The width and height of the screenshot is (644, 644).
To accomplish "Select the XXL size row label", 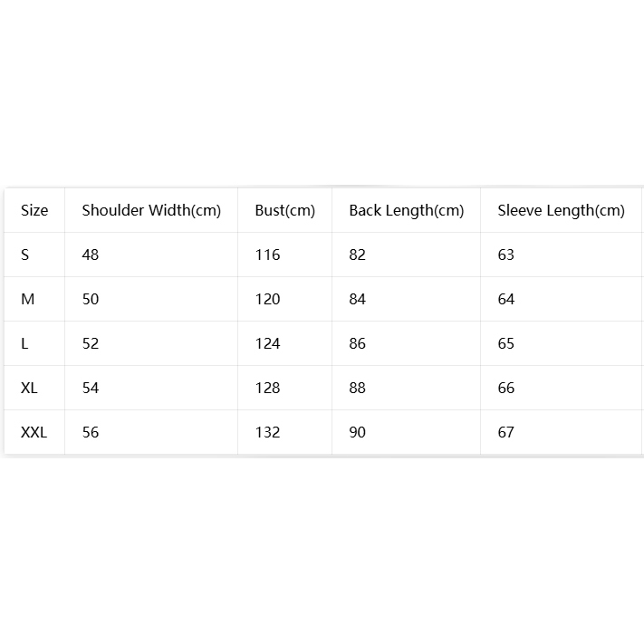I will [34, 432].
